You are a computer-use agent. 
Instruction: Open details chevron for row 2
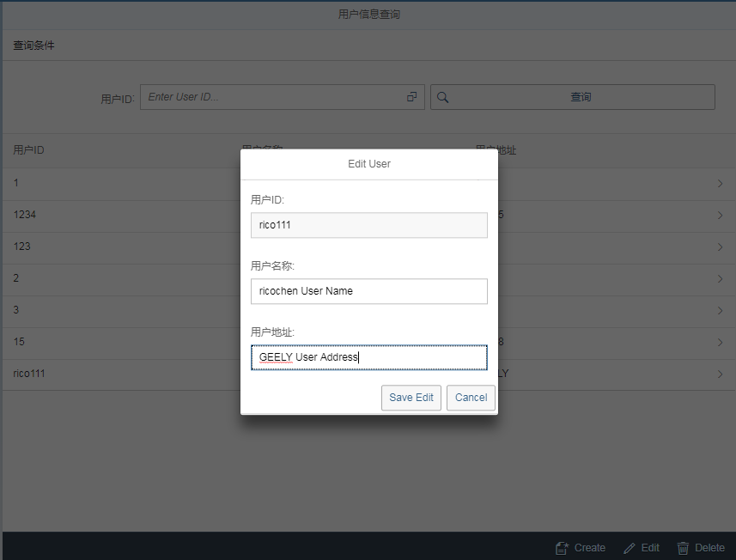[720, 279]
